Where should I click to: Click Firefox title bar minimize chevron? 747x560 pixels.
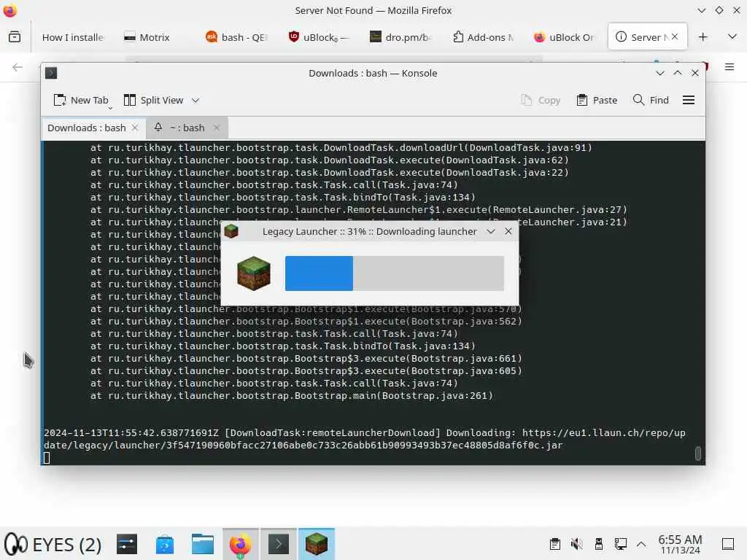[x=701, y=10]
